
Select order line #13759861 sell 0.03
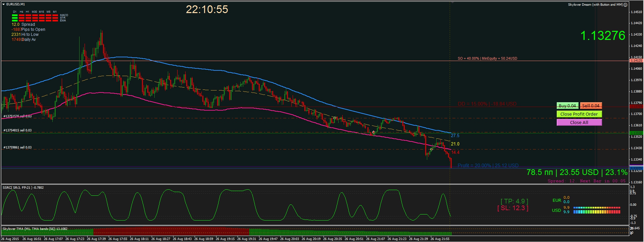click(x=17, y=147)
